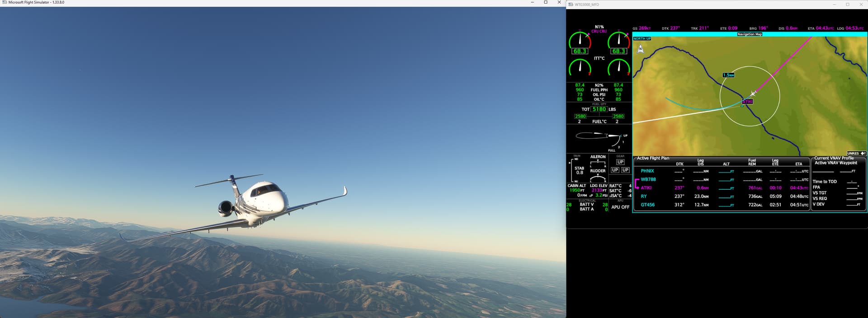The image size is (868, 318).
Task: Click the UNRES status icon on map
Action: [856, 154]
